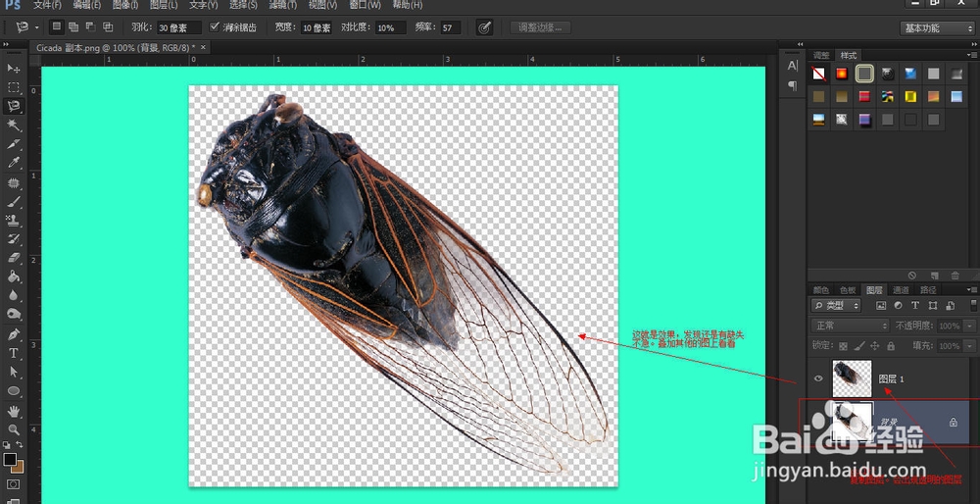Toggle lock all padlock icon
This screenshot has height=504, width=980.
[x=891, y=345]
